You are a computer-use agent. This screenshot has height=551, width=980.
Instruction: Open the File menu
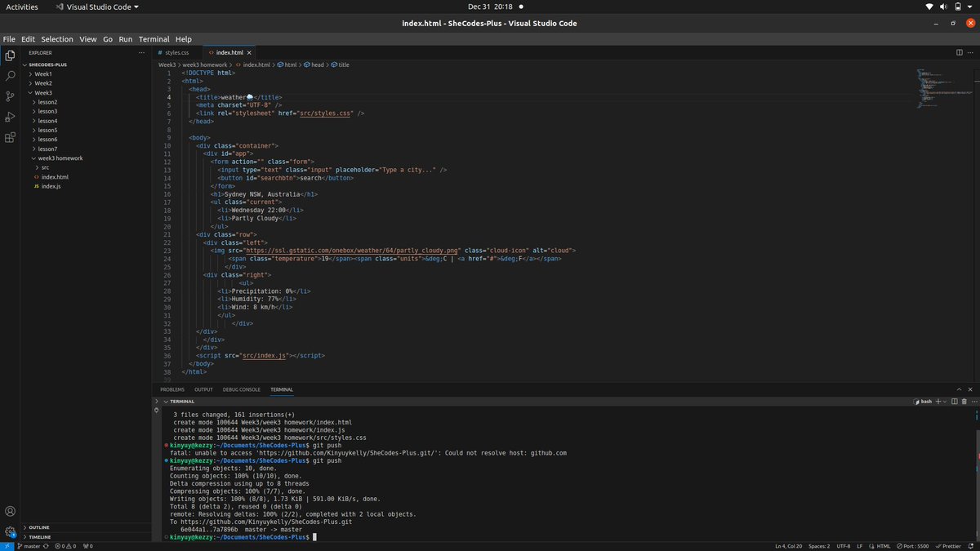(9, 39)
